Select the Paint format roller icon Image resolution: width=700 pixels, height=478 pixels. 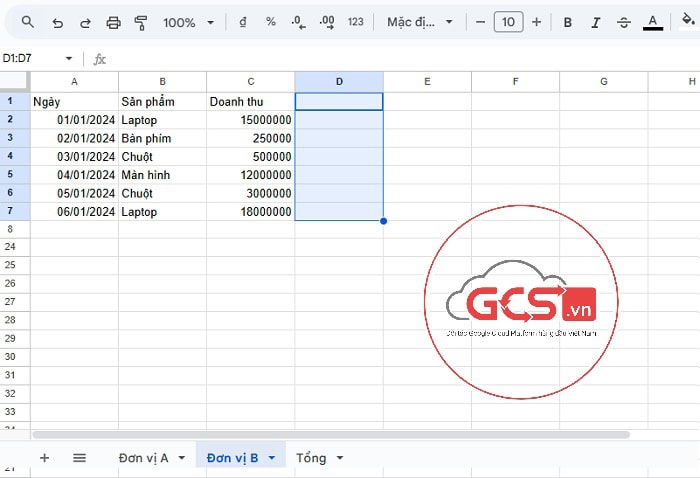pos(141,22)
